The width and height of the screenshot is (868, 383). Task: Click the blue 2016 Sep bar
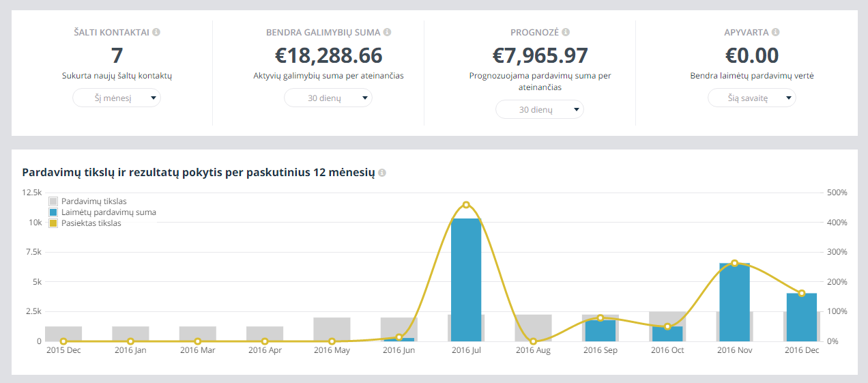tap(600, 330)
